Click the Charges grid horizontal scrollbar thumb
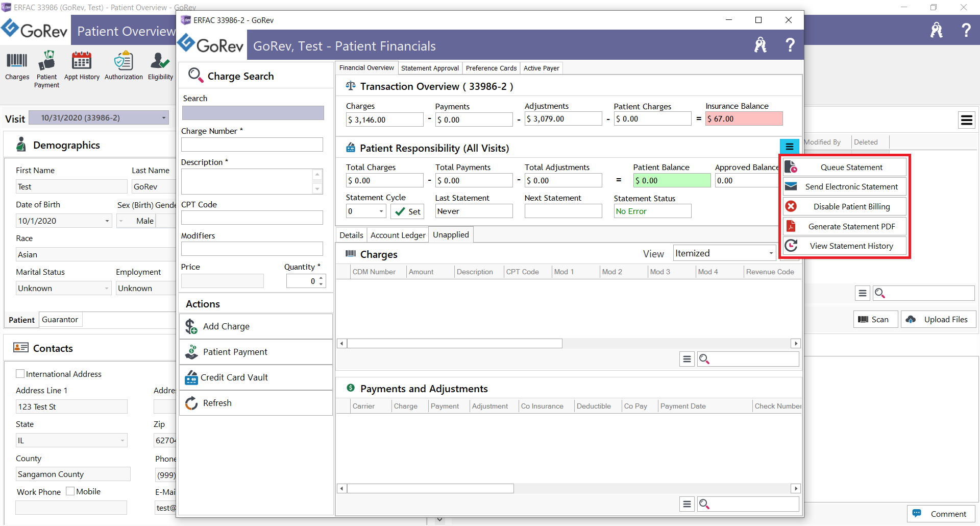Image resolution: width=980 pixels, height=526 pixels. (455, 344)
